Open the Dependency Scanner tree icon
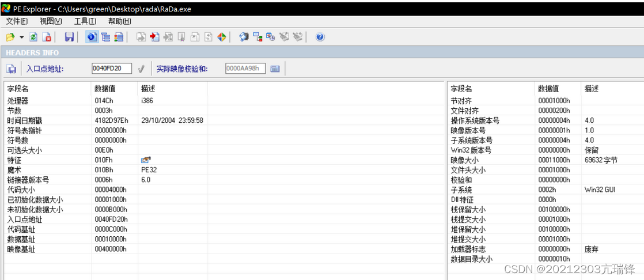This screenshot has width=644, height=280. coord(257,37)
